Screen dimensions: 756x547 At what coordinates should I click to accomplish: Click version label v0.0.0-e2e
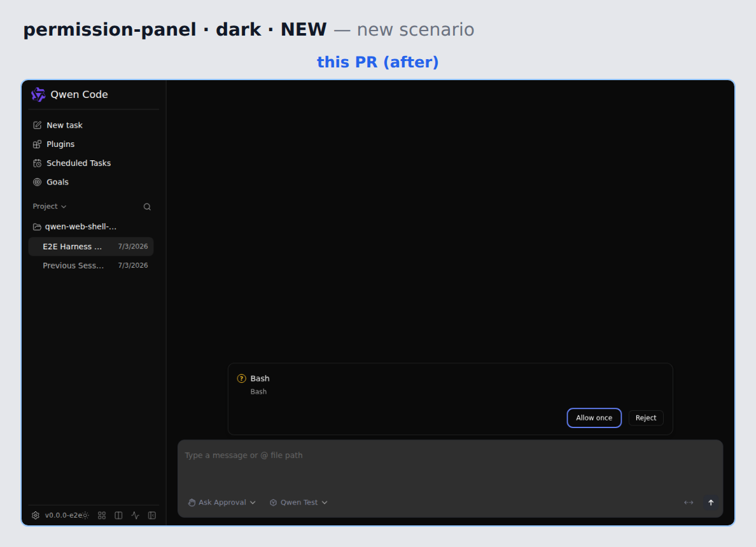point(63,515)
